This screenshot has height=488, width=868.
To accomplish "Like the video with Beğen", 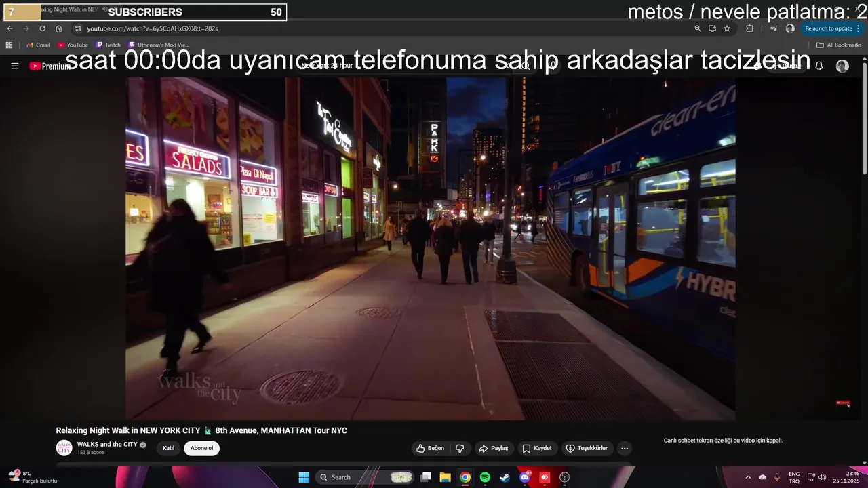I will (x=430, y=448).
